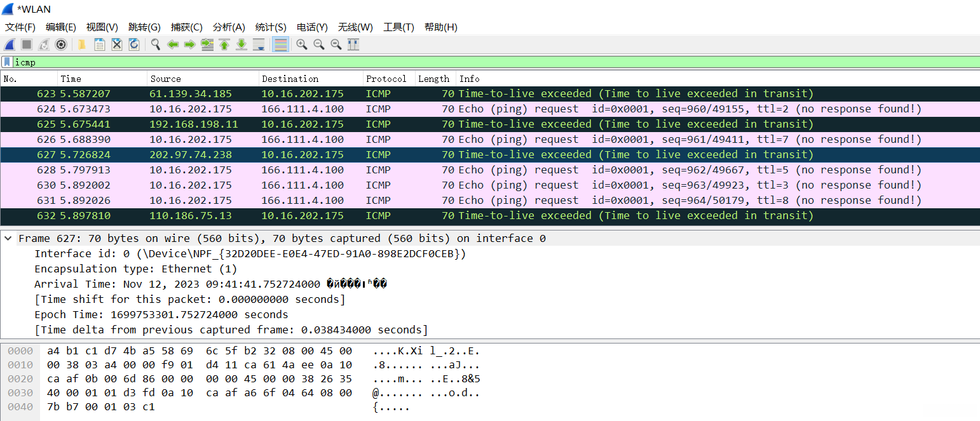Start capturing packets with shark fin icon
The width and height of the screenshot is (980, 421).
(10, 44)
